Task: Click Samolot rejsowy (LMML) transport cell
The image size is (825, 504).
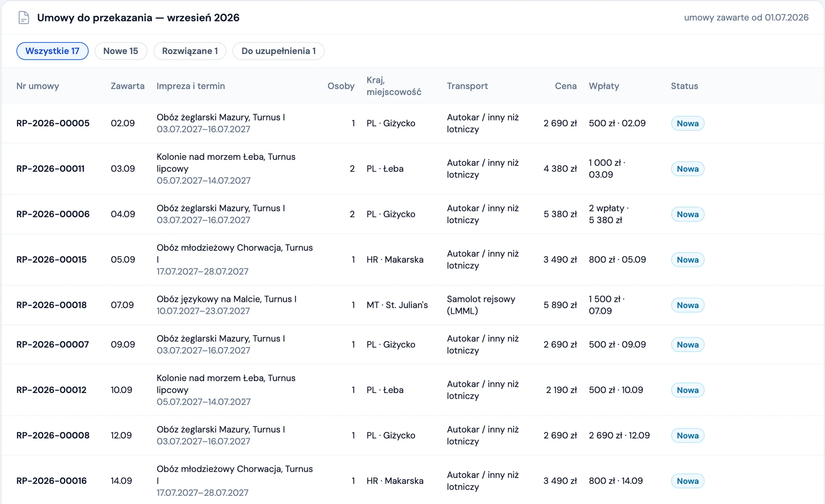Action: click(x=481, y=305)
